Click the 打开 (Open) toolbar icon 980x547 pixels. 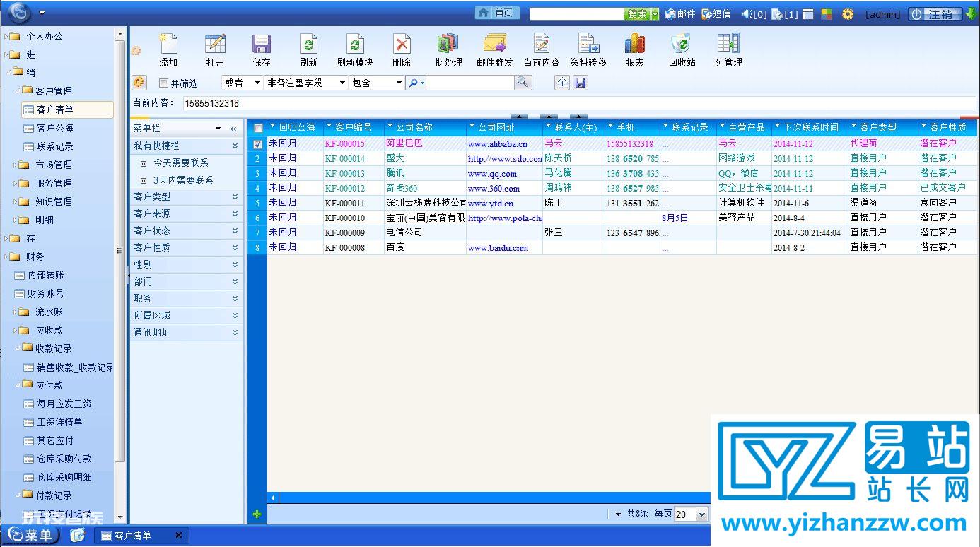[x=215, y=45]
